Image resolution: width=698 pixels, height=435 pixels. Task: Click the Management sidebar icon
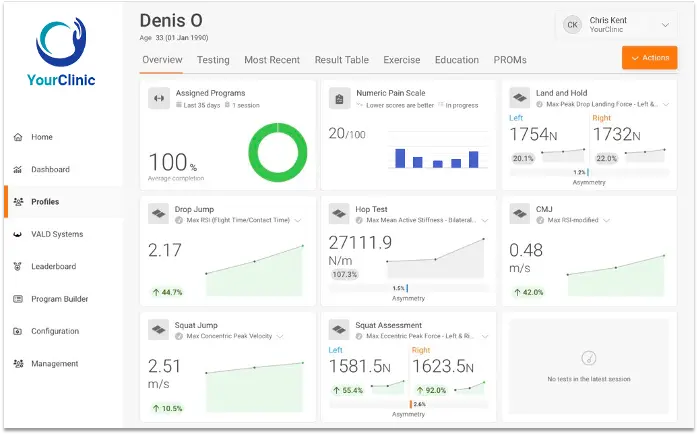(x=18, y=364)
